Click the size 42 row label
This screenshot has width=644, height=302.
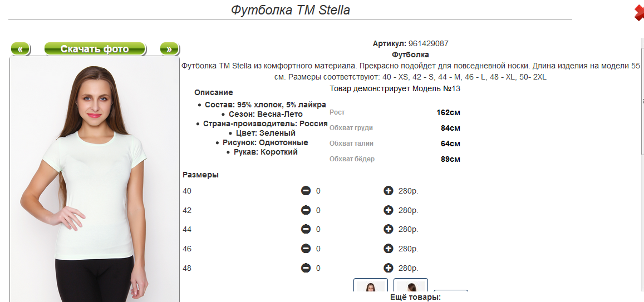(187, 210)
